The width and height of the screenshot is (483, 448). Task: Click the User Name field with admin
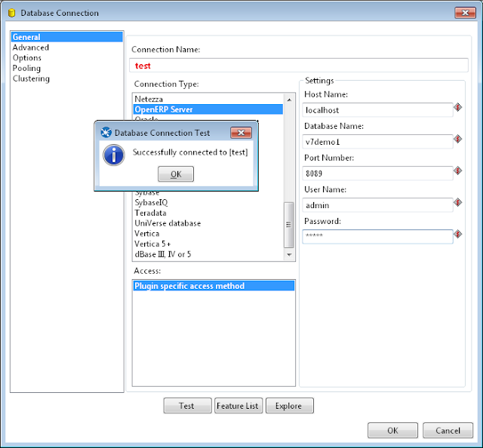(x=377, y=205)
